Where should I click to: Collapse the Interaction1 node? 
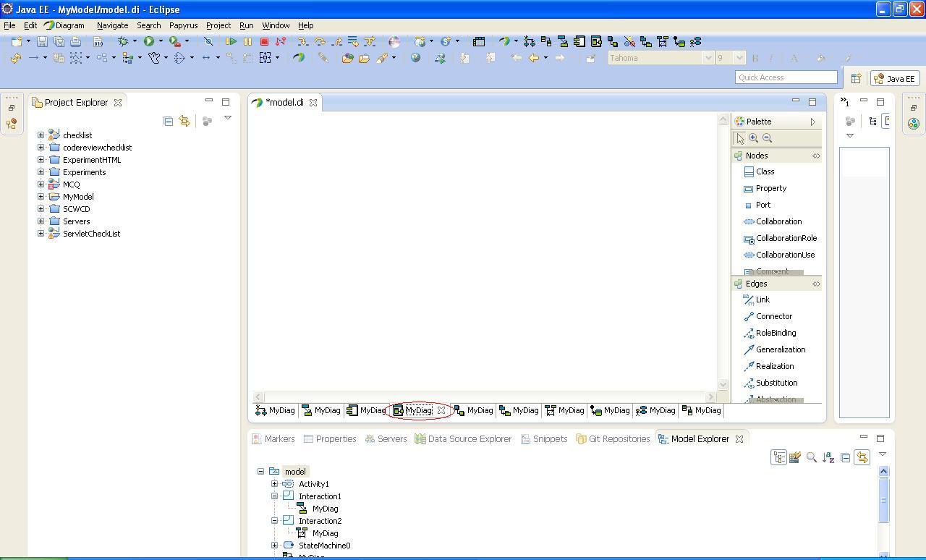[275, 496]
